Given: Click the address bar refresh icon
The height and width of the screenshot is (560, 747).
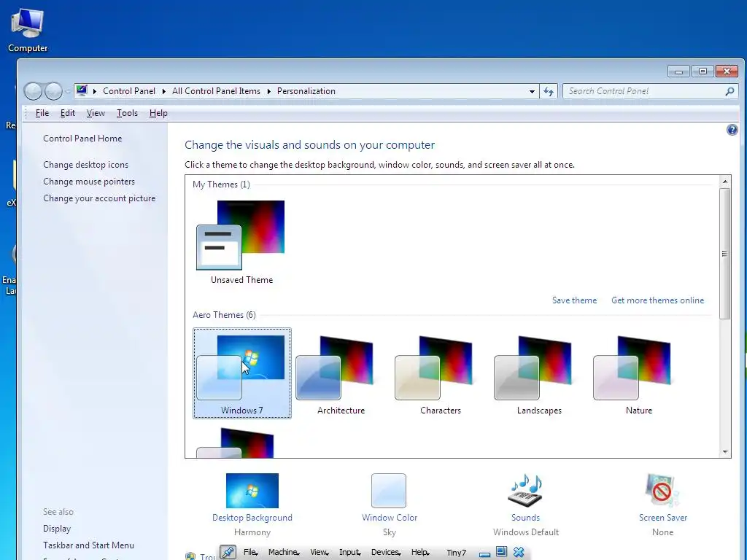Looking at the screenshot, I should pos(549,91).
